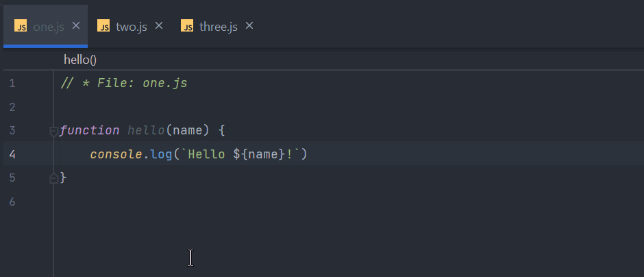
Task: Click line number 3 in the gutter
Action: [12, 131]
